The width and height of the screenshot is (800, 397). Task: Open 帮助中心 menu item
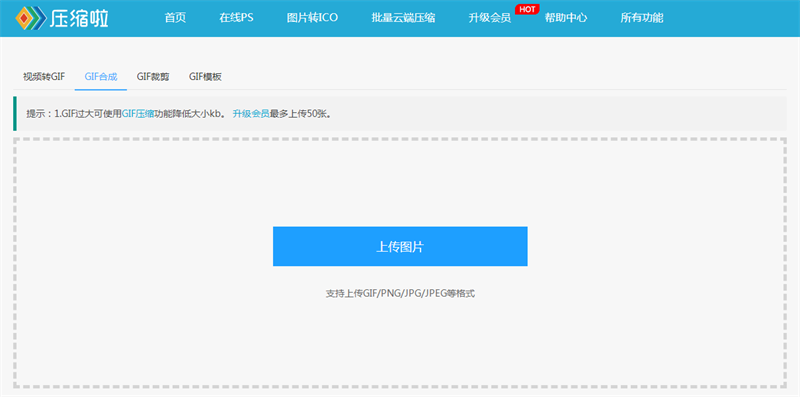(x=566, y=18)
